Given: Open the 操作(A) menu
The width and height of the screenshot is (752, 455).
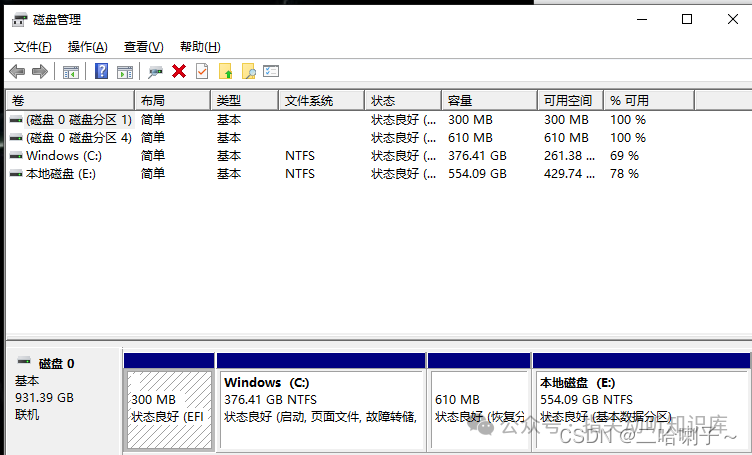Looking at the screenshot, I should (x=87, y=47).
